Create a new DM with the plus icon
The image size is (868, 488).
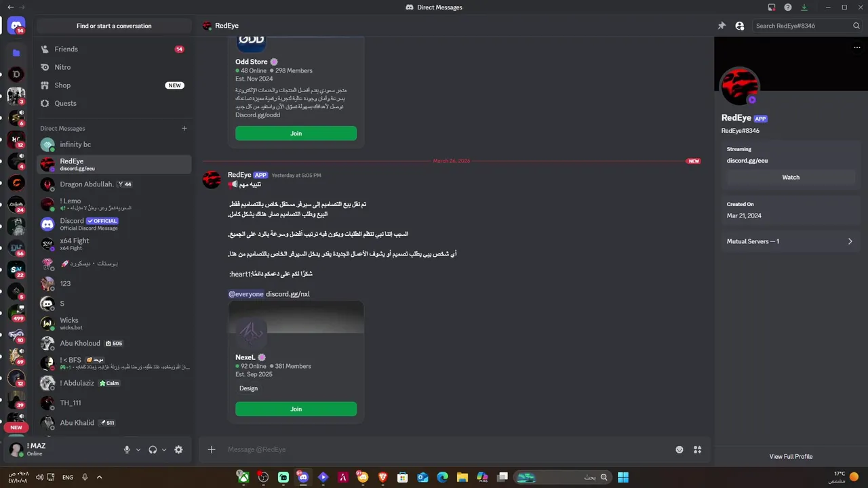tap(184, 128)
